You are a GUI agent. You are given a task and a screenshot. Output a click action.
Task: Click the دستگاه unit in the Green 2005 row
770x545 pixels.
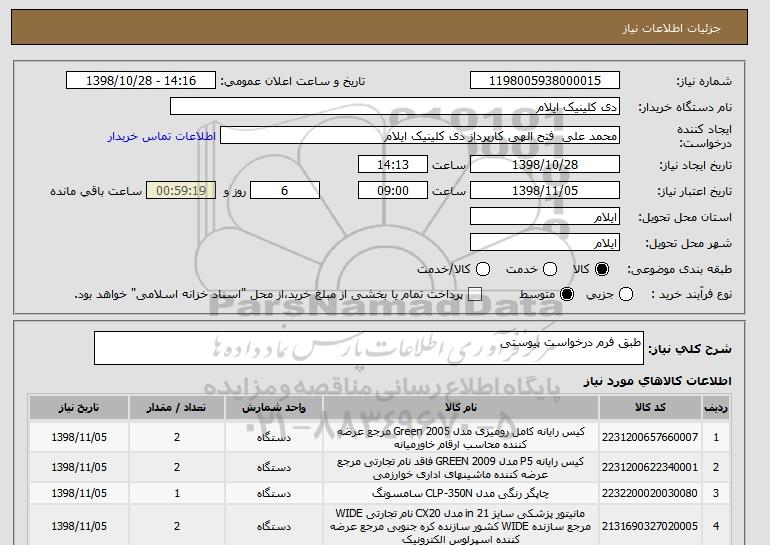(x=274, y=437)
